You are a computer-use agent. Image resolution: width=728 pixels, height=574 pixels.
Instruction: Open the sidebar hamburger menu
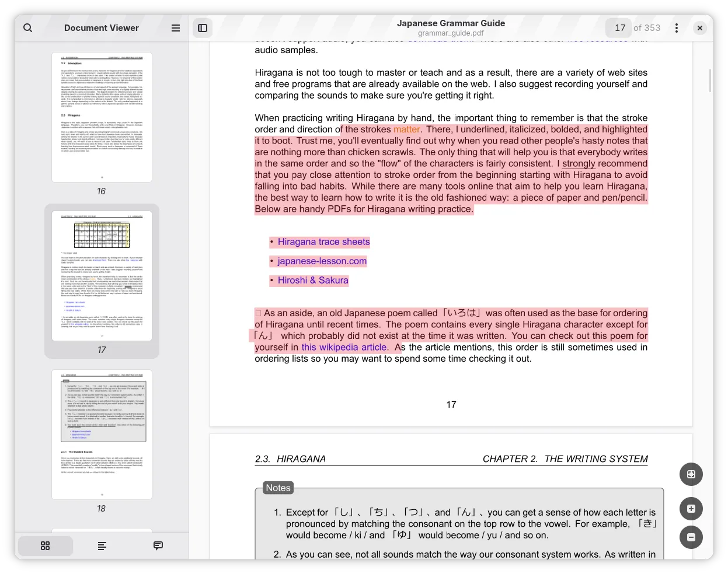pyautogui.click(x=176, y=28)
